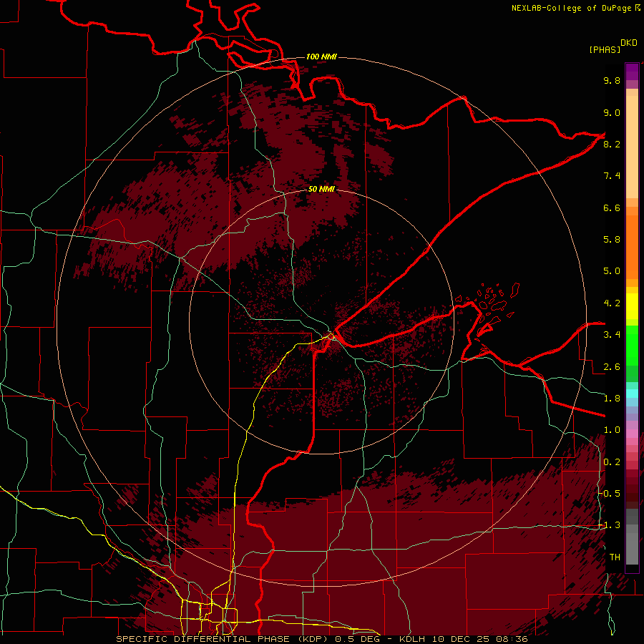Click the -1.3 scale label
The image size is (644, 644).
(610, 525)
